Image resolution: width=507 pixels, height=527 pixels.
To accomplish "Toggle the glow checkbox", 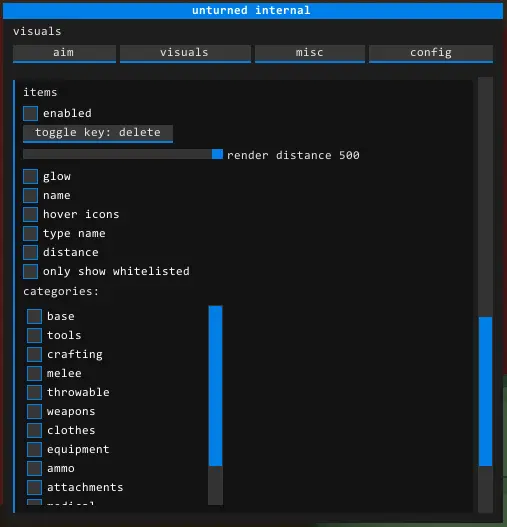I will (x=30, y=176).
